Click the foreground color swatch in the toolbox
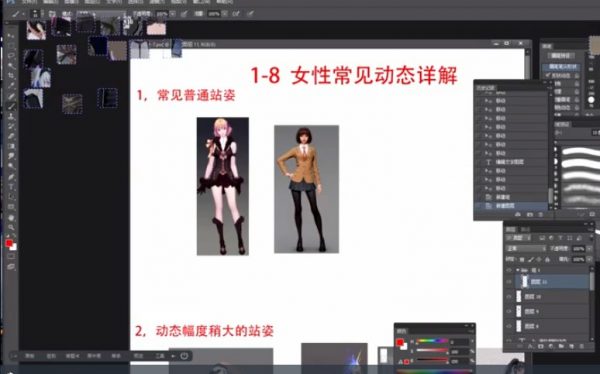 pyautogui.click(x=9, y=243)
